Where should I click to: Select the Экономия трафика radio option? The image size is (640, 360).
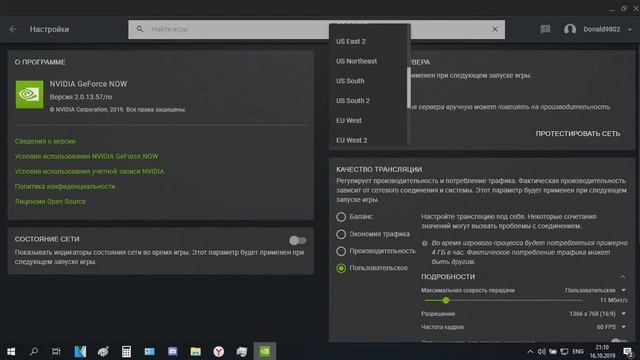click(x=341, y=234)
